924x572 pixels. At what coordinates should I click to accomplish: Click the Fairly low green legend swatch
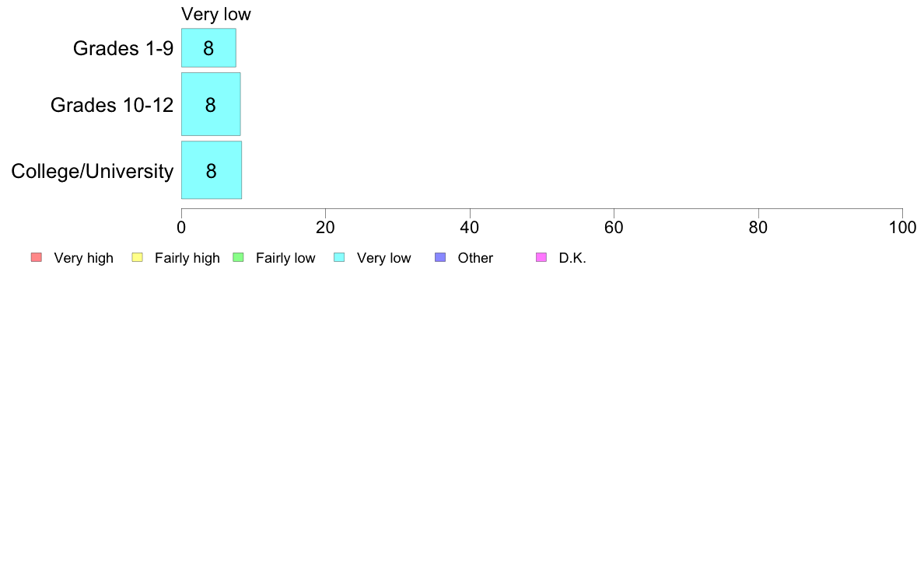click(238, 257)
